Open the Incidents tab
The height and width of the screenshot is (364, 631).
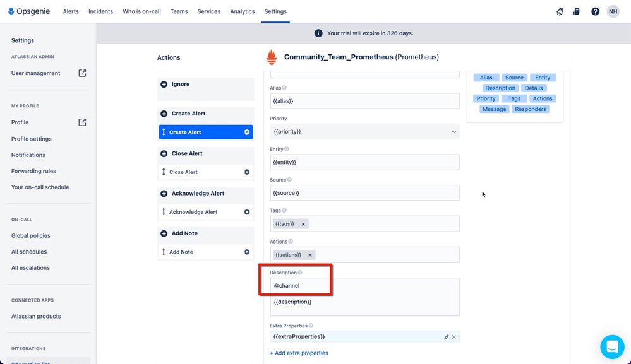coord(100,11)
